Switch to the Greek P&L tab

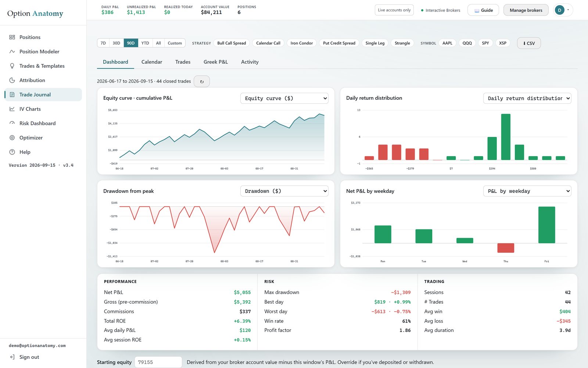tap(216, 62)
